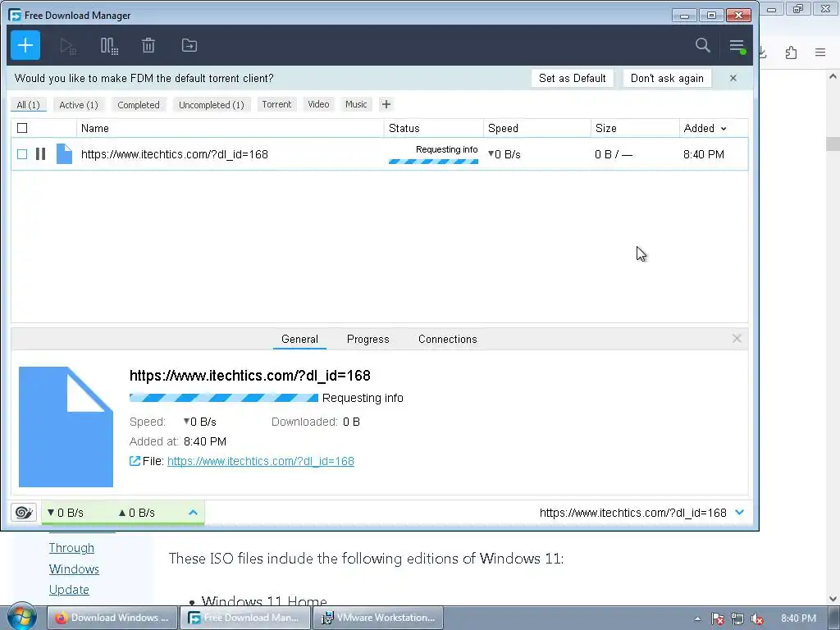
Task: Click the muted volume tray icon
Action: [x=757, y=619]
